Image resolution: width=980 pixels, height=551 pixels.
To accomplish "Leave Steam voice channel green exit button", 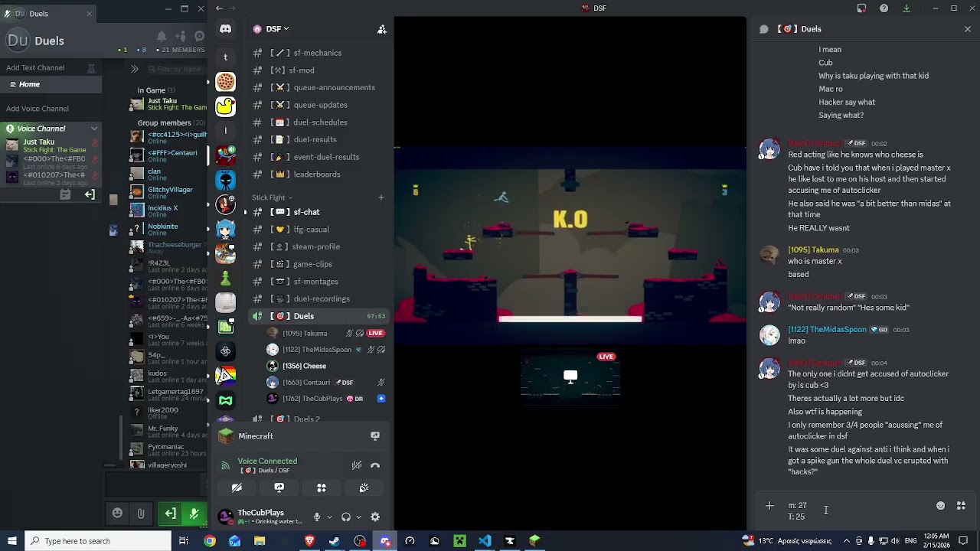I will [x=170, y=514].
